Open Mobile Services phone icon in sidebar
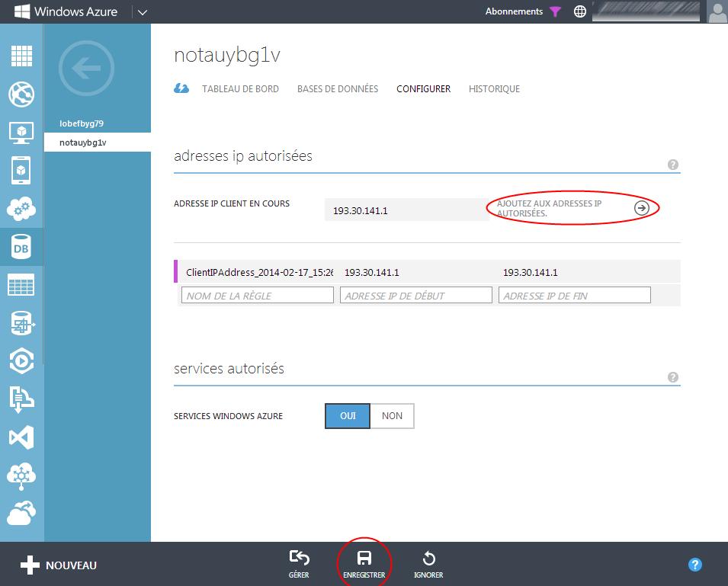 pyautogui.click(x=21, y=170)
